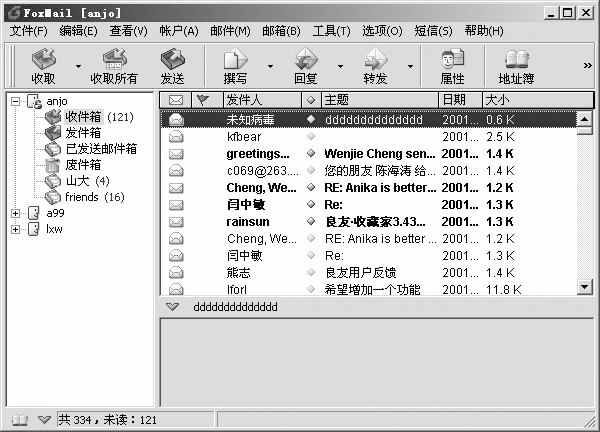
Task: Open the 查看(V) menu
Action: pos(129,31)
